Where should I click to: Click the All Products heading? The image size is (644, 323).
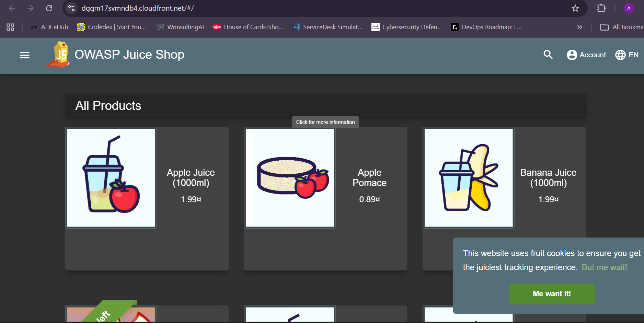point(108,106)
